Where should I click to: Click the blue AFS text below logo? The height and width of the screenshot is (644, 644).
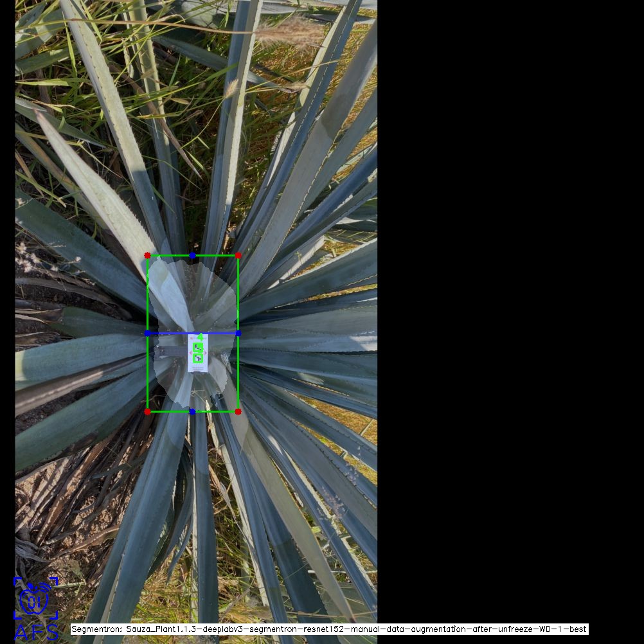tap(36, 632)
